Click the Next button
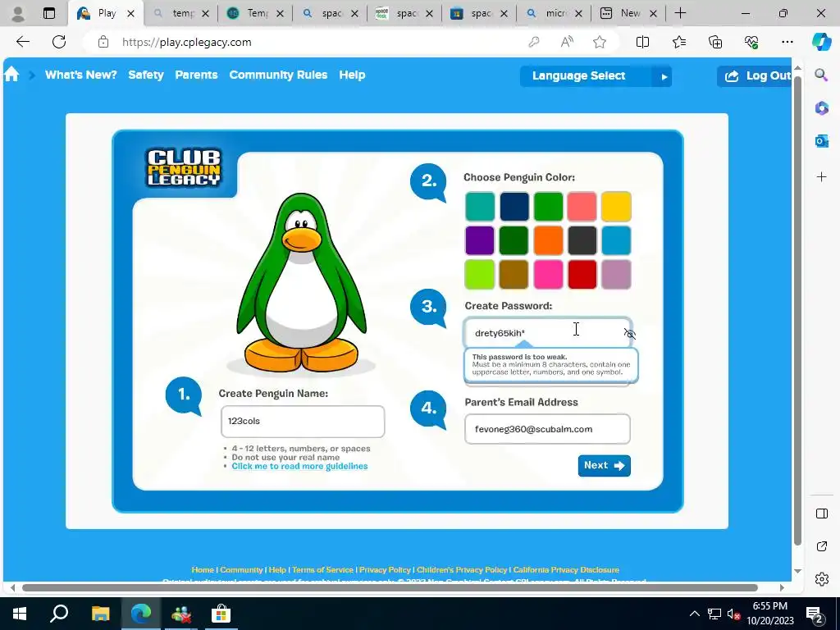Viewport: 840px width, 630px height. coord(604,466)
